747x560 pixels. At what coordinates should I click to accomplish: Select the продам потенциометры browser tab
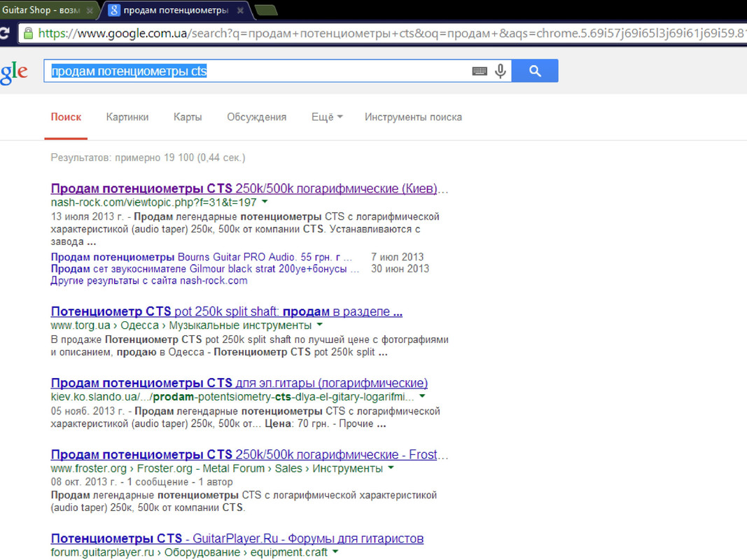176,10
